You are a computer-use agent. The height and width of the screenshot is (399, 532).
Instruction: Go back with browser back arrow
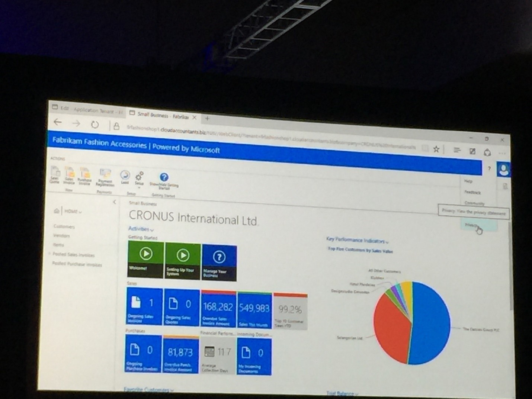[57, 122]
